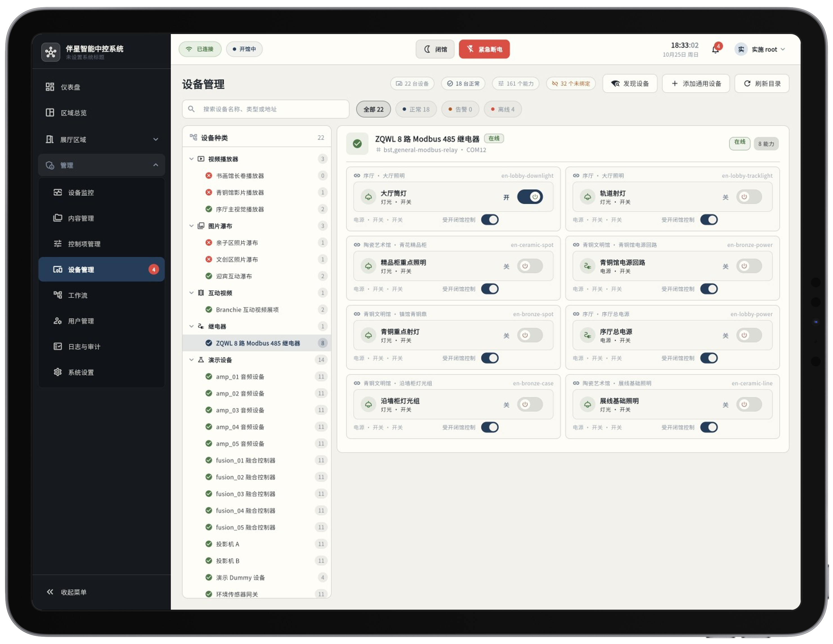Image resolution: width=833 pixels, height=644 pixels.
Task: Click the 大厅筒灯 lamp icon
Action: coord(368,197)
